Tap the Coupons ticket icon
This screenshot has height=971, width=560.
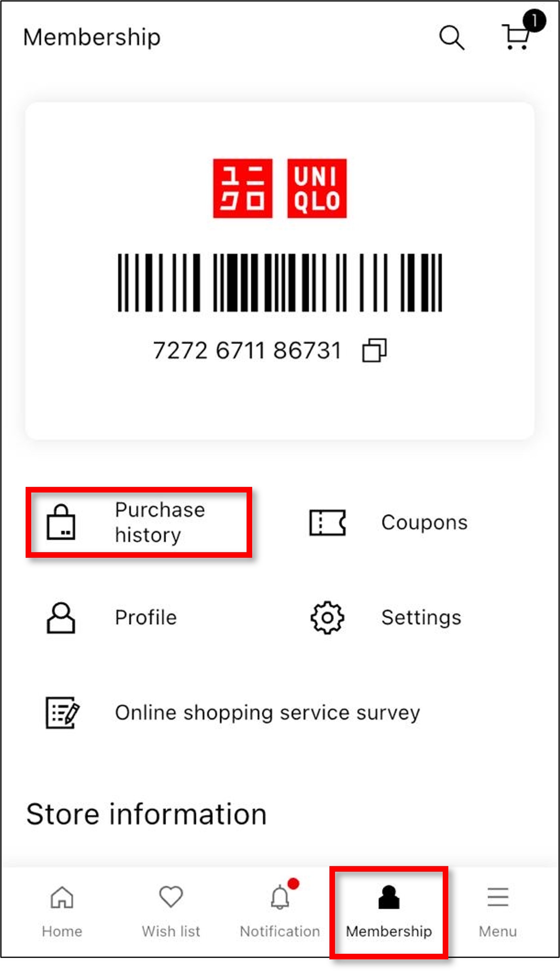[x=327, y=522]
